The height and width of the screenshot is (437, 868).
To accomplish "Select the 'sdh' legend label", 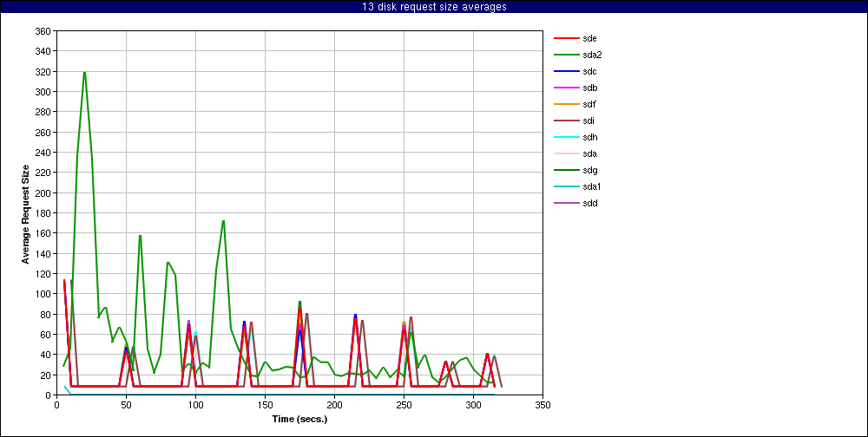I will click(589, 137).
